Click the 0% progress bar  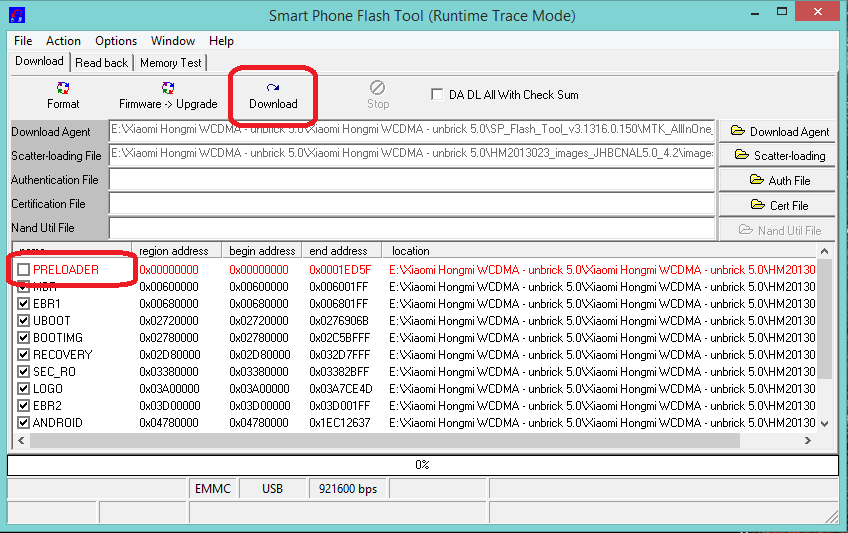tap(422, 465)
